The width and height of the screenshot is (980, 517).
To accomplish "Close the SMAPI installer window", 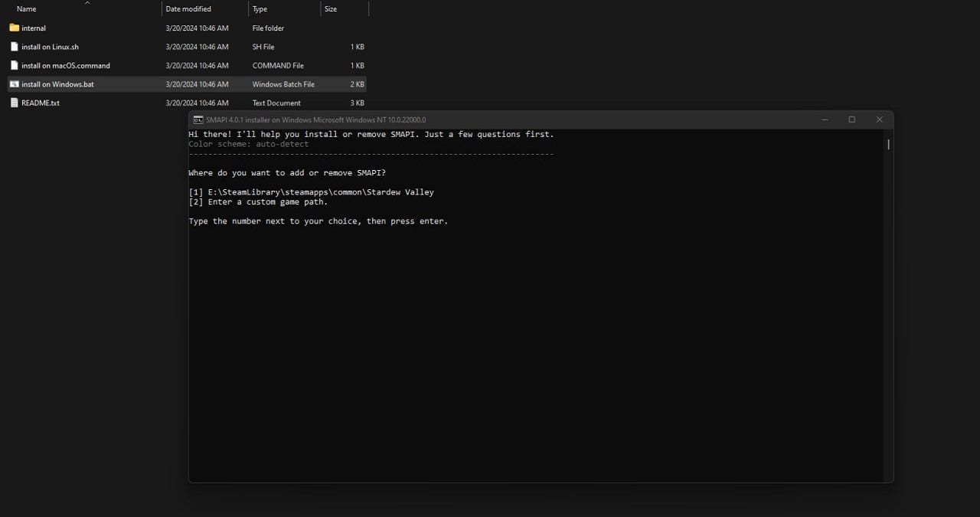I will pos(879,119).
